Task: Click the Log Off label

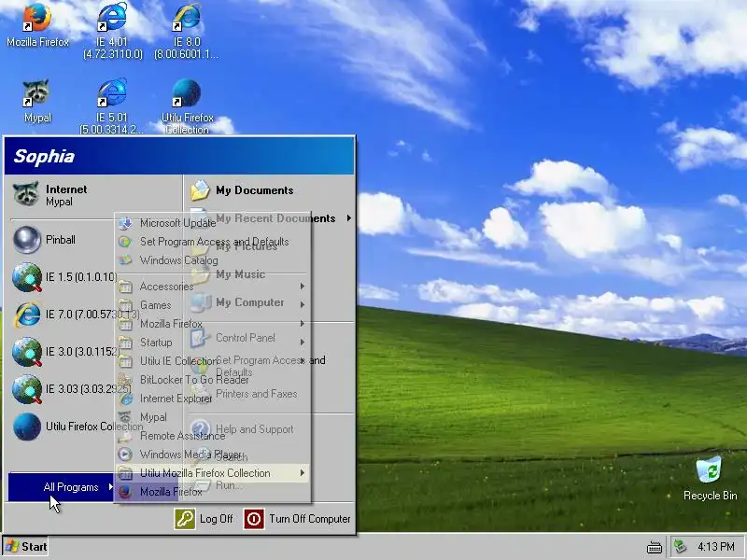Action: point(217,519)
